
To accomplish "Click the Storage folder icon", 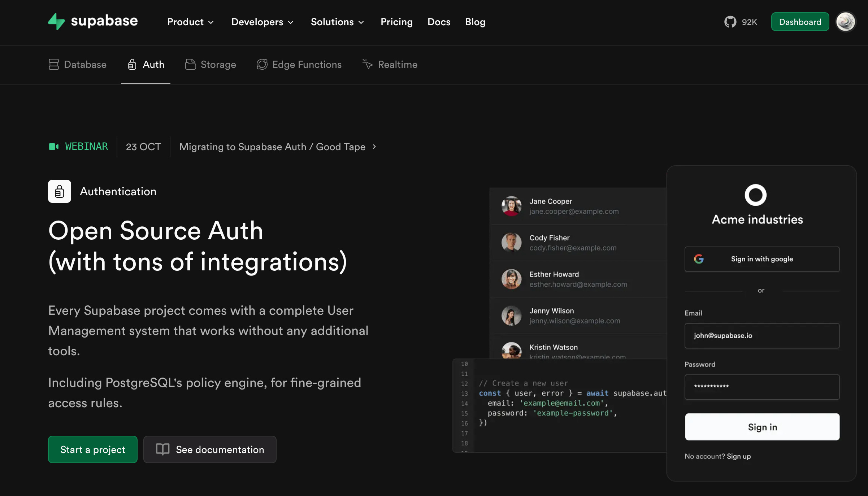I will (190, 65).
